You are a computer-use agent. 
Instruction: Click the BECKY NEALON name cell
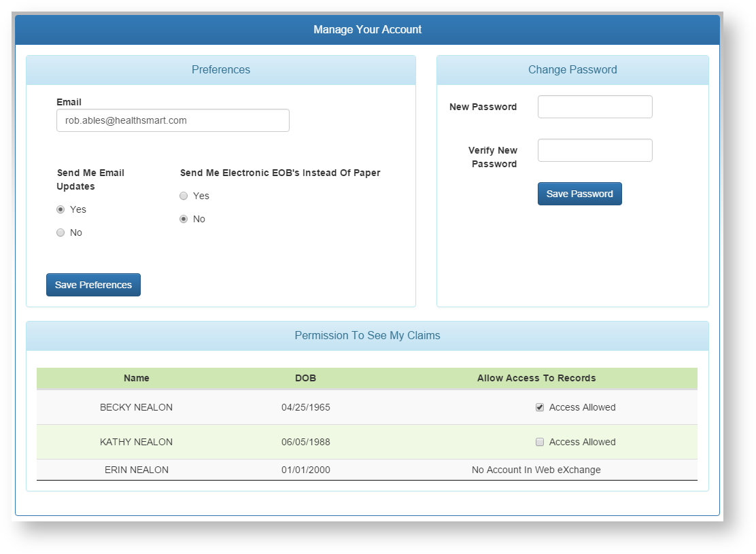click(137, 407)
